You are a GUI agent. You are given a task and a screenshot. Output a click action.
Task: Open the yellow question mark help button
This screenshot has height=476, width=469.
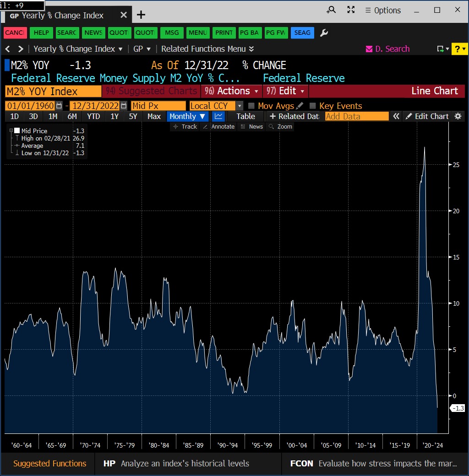pos(459,49)
